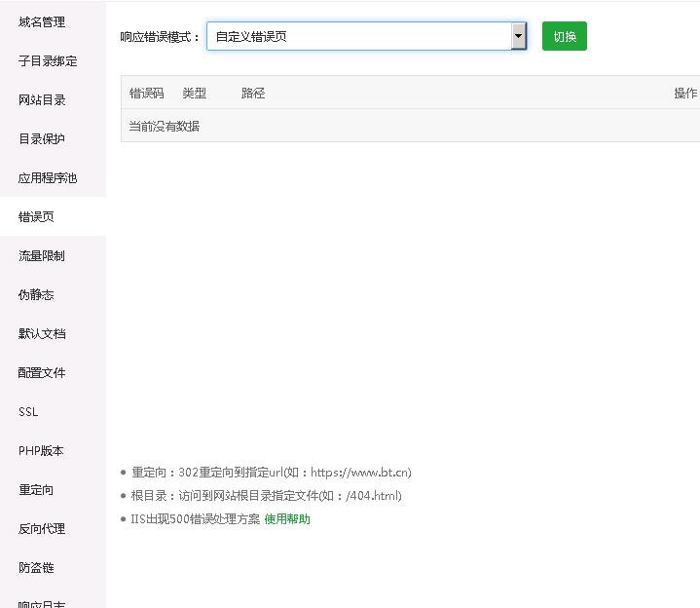700x608 pixels.
Task: Open 防盗链 sidebar tab
Action: click(36, 567)
